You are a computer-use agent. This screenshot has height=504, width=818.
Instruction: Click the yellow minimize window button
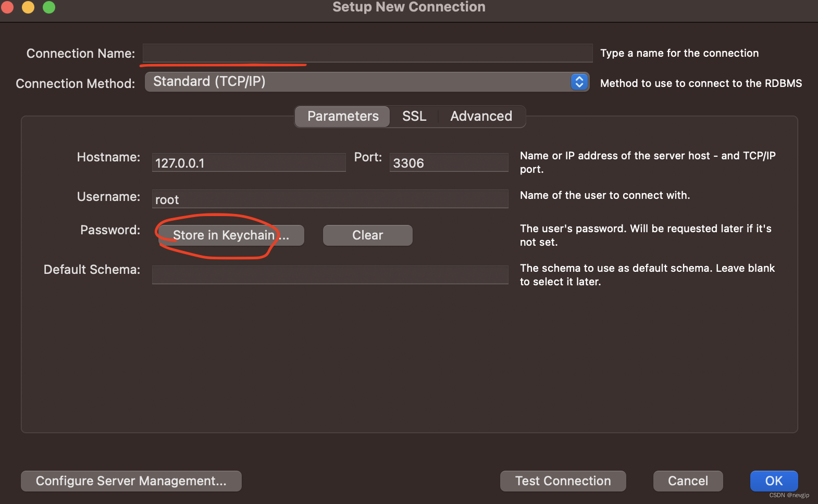[28, 7]
